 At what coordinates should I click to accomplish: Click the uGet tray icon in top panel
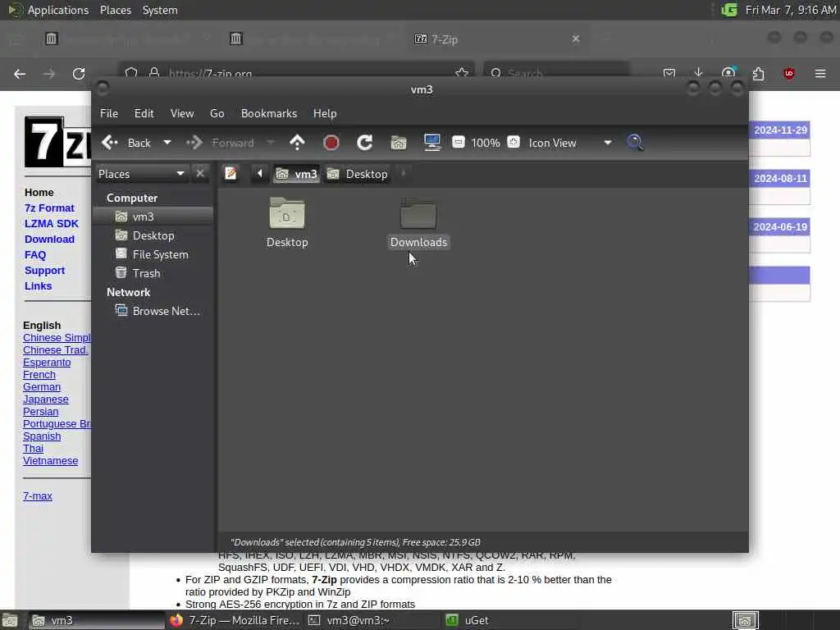[x=729, y=10]
